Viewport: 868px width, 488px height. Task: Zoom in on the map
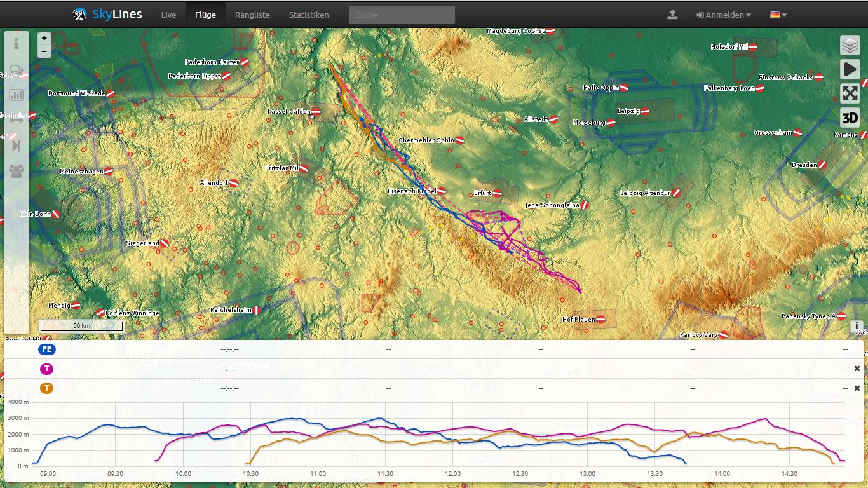(x=44, y=38)
